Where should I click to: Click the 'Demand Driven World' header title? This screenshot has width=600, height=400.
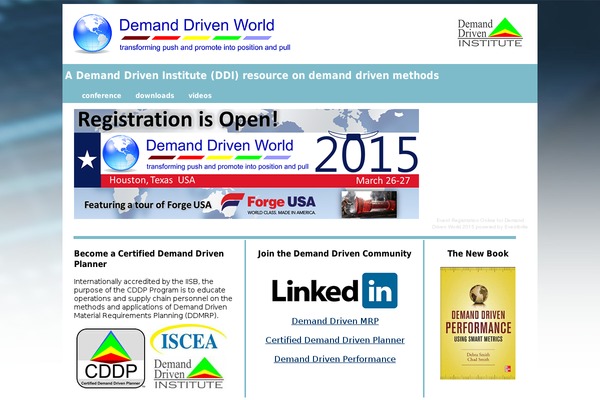tap(197, 25)
